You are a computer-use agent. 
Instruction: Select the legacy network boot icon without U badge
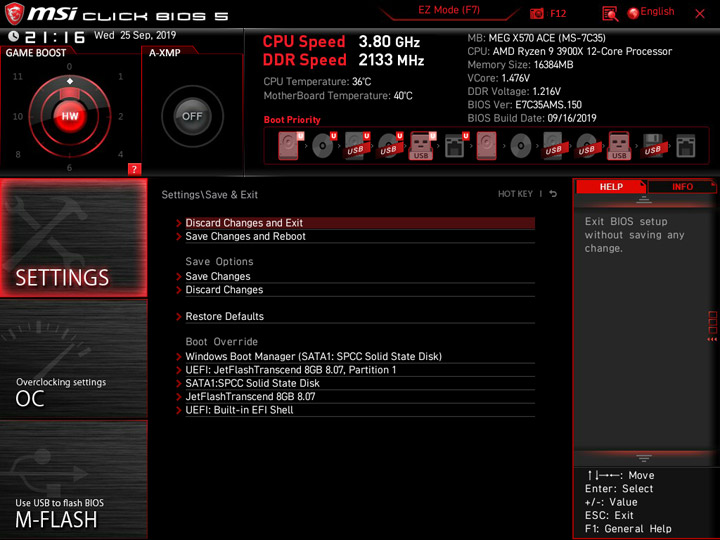point(686,146)
